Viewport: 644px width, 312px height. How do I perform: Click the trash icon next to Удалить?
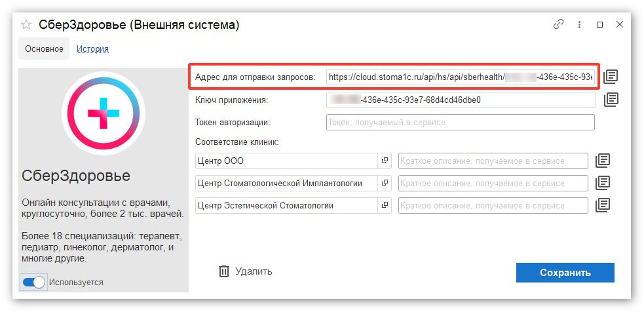click(x=224, y=271)
